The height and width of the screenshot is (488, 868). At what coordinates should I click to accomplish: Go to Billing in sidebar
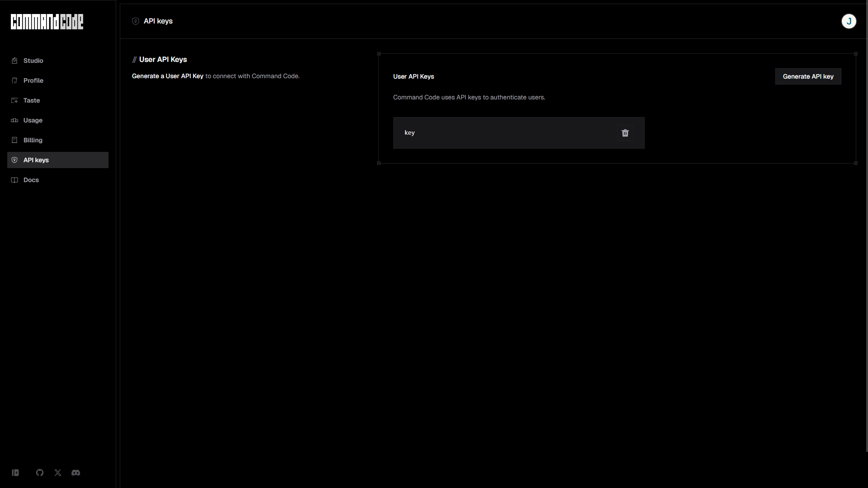click(58, 140)
